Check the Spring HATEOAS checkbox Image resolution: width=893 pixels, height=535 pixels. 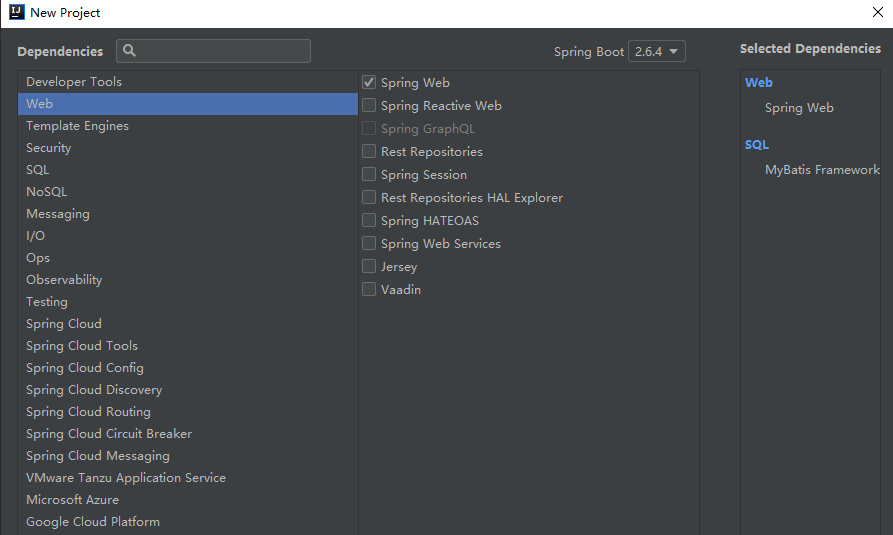(369, 220)
